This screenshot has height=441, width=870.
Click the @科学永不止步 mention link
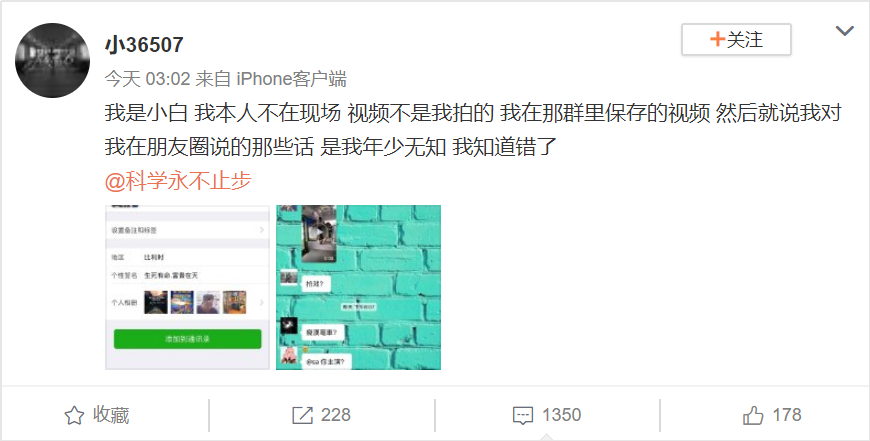[x=178, y=181]
